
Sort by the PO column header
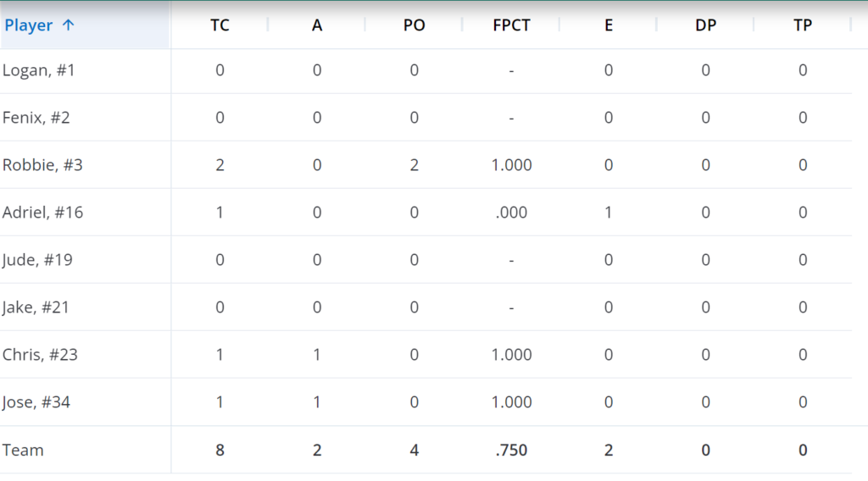414,25
